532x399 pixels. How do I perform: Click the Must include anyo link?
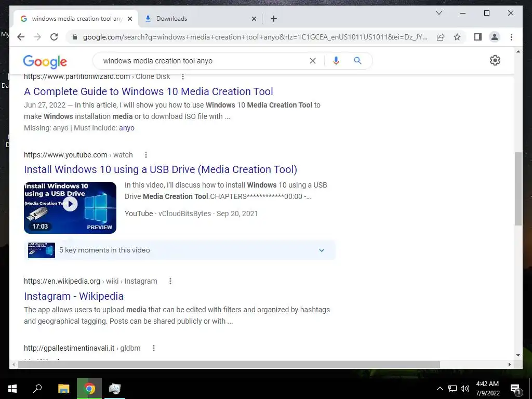pos(127,128)
